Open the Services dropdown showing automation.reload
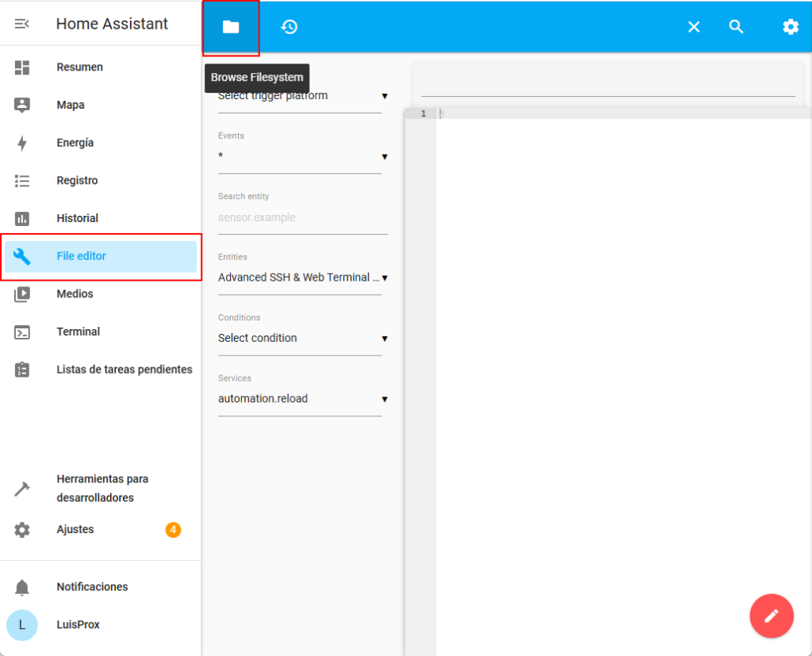812x656 pixels. pos(300,399)
